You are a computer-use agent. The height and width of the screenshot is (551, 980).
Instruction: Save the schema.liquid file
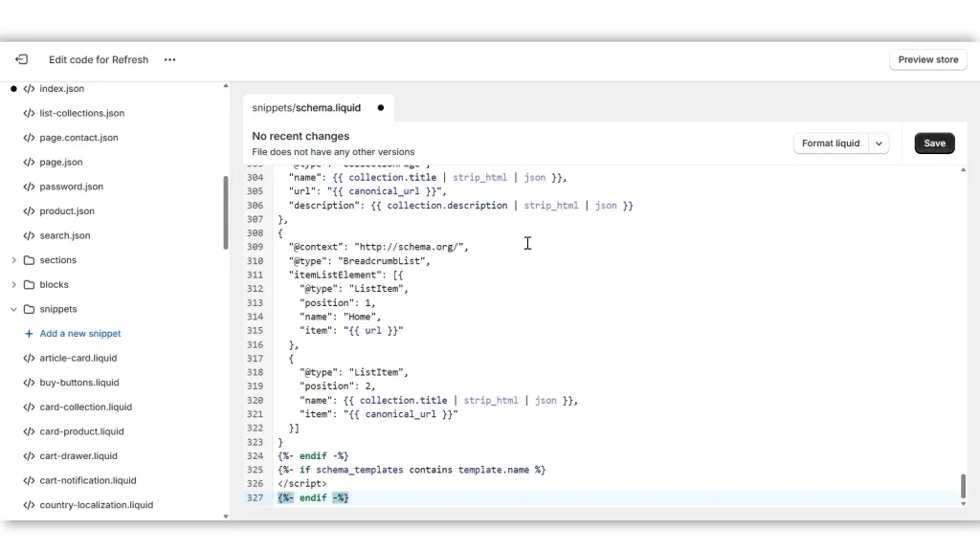point(934,143)
